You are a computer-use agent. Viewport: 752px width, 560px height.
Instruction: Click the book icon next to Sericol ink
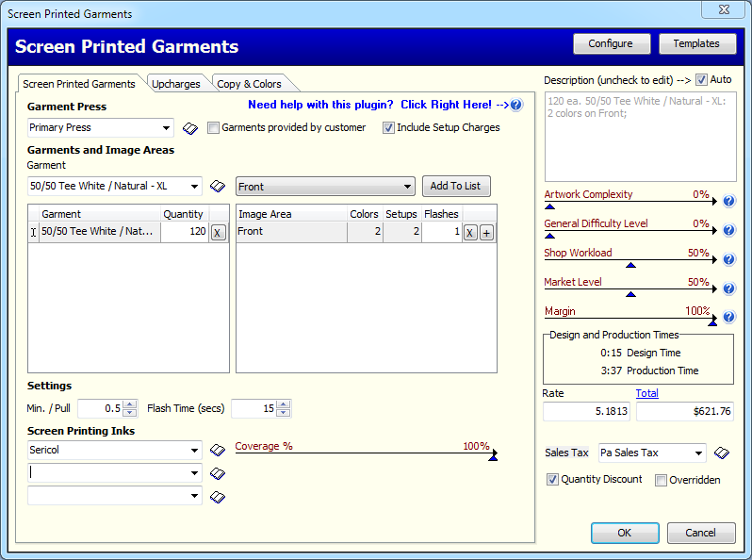[x=218, y=451]
